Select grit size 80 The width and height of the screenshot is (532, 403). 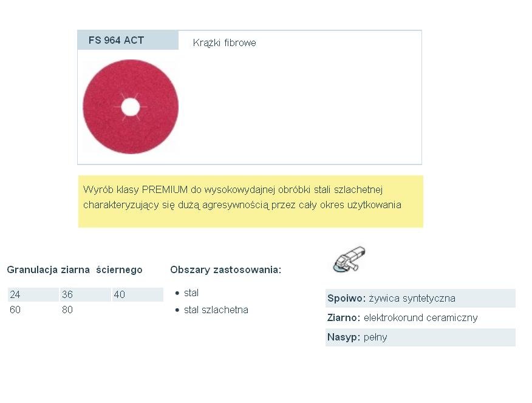click(67, 310)
